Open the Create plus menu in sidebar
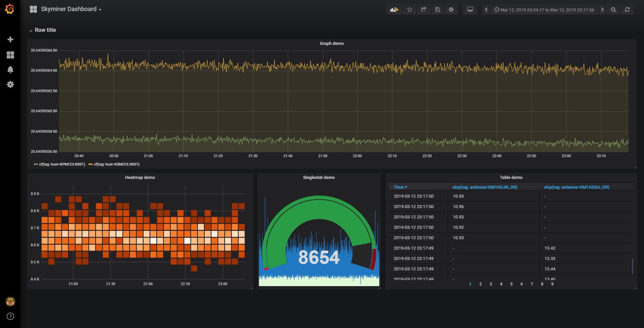 [x=10, y=40]
